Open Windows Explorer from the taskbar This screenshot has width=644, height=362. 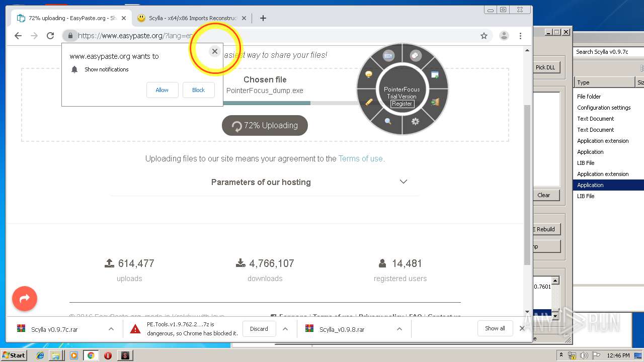tap(56, 355)
